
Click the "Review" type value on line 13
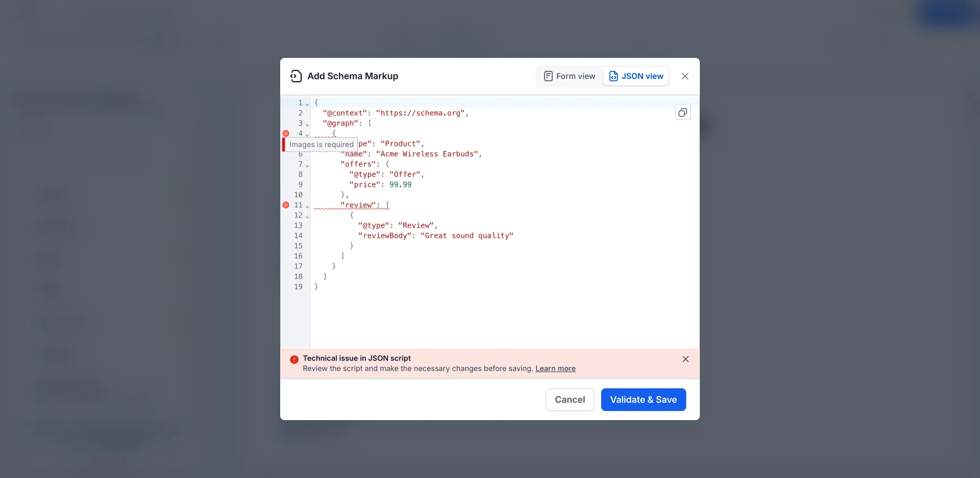point(416,225)
